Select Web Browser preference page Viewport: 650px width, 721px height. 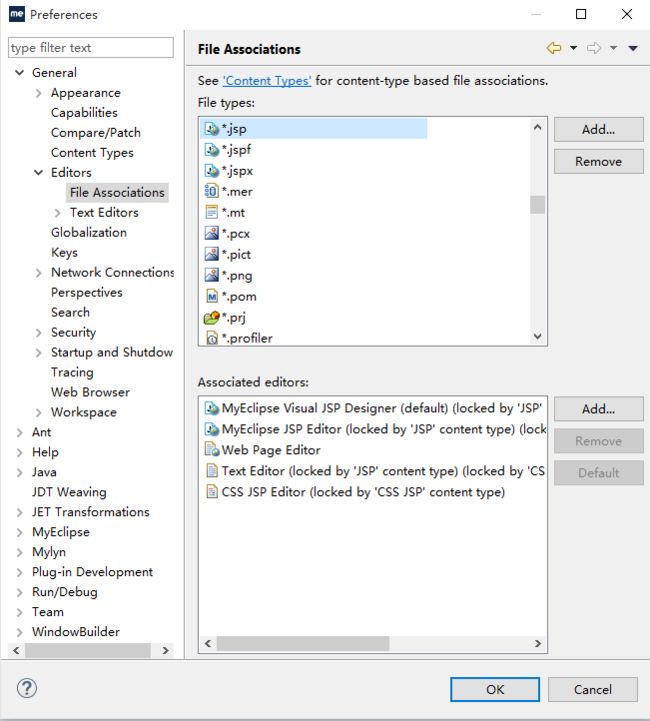click(90, 392)
